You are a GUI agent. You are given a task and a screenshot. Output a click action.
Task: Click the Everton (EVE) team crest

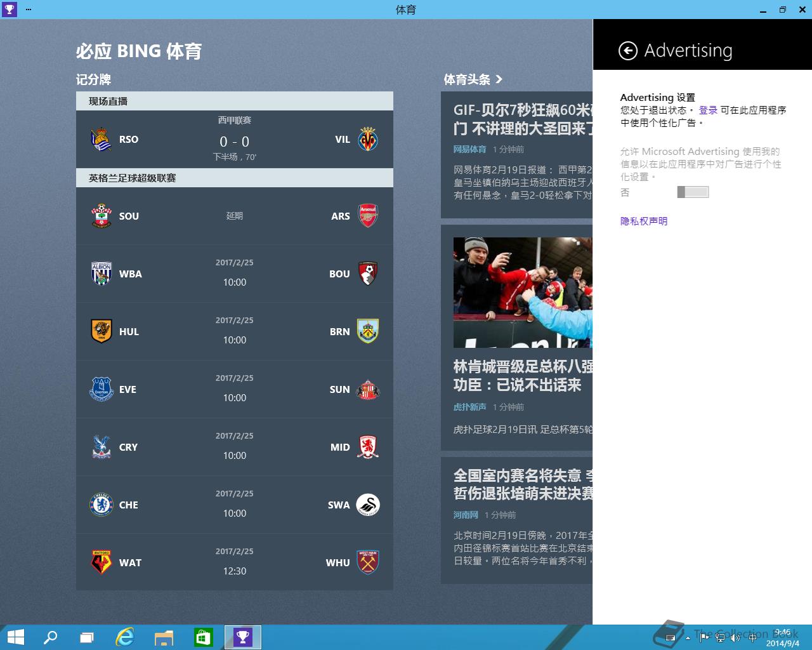(x=101, y=389)
